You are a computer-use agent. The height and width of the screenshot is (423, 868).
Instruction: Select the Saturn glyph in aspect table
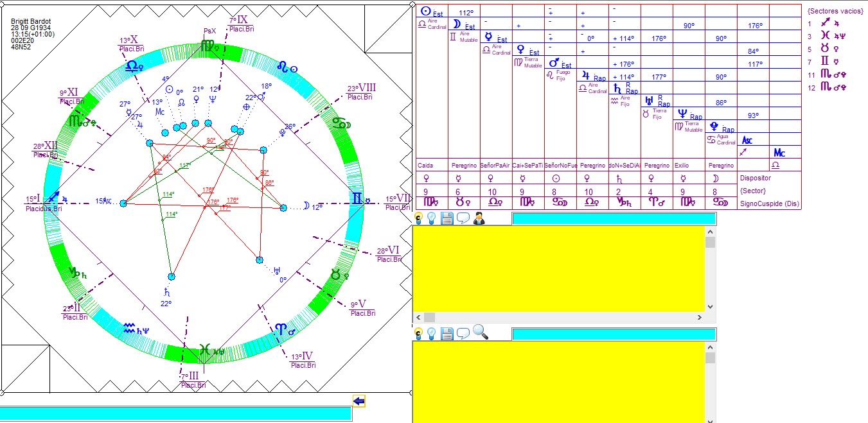[x=617, y=89]
